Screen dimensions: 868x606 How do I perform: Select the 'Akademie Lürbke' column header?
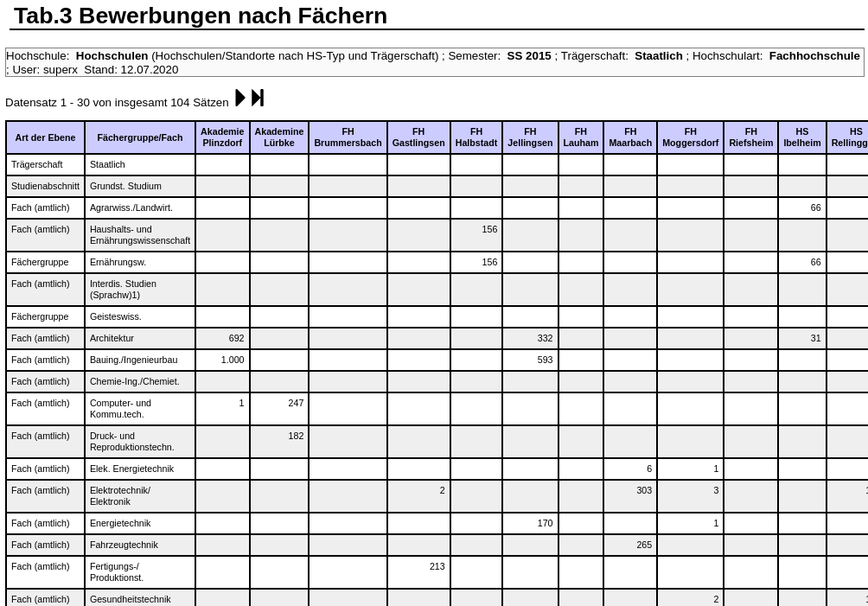278,137
